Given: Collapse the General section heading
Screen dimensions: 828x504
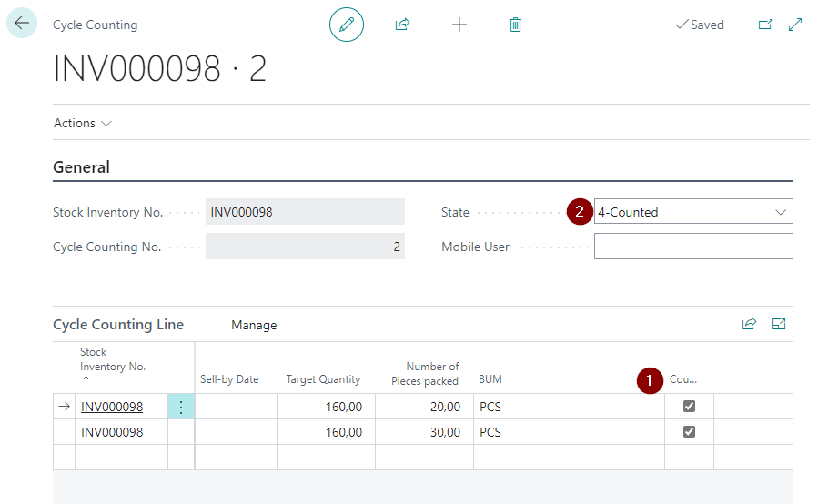Looking at the screenshot, I should pyautogui.click(x=82, y=167).
